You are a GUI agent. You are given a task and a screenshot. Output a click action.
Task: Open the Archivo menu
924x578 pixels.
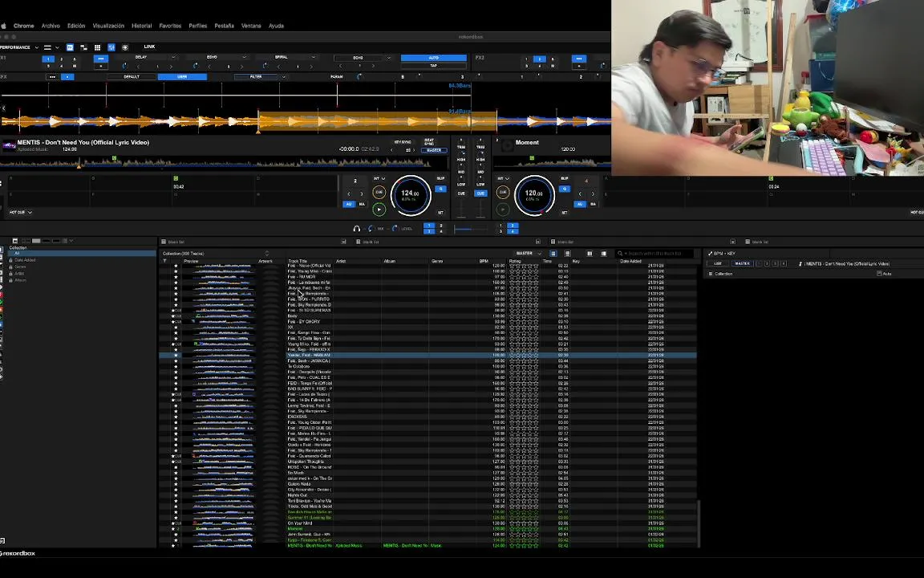point(51,26)
